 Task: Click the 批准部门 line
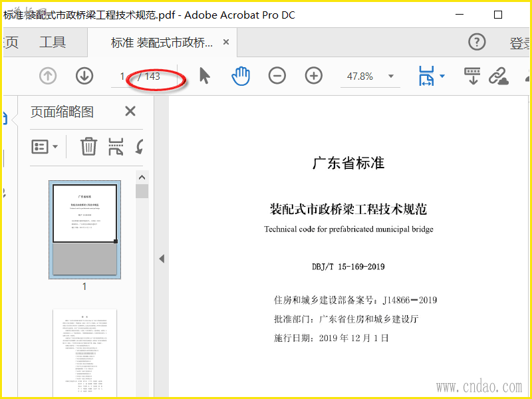(x=346, y=319)
